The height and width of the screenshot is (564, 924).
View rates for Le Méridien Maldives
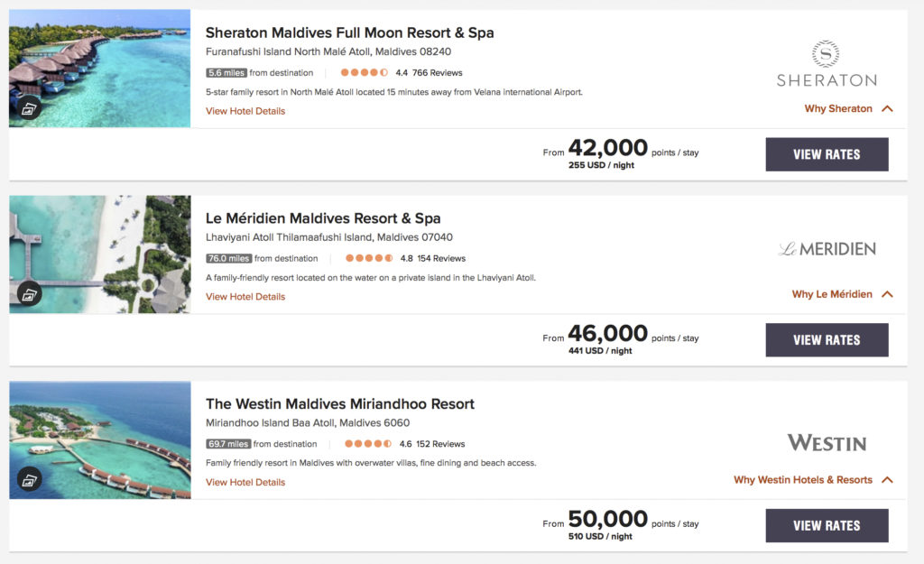point(827,340)
